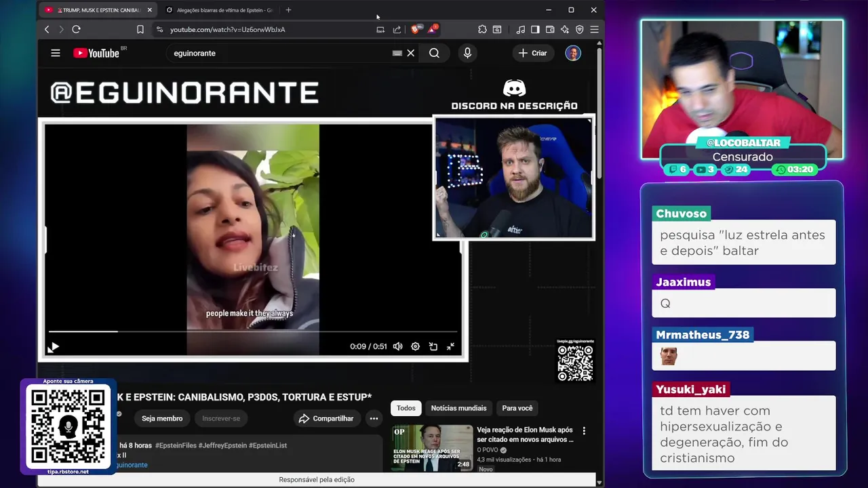The width and height of the screenshot is (868, 488).
Task: Toggle the miniplayer/cast player icon
Action: pyautogui.click(x=433, y=346)
